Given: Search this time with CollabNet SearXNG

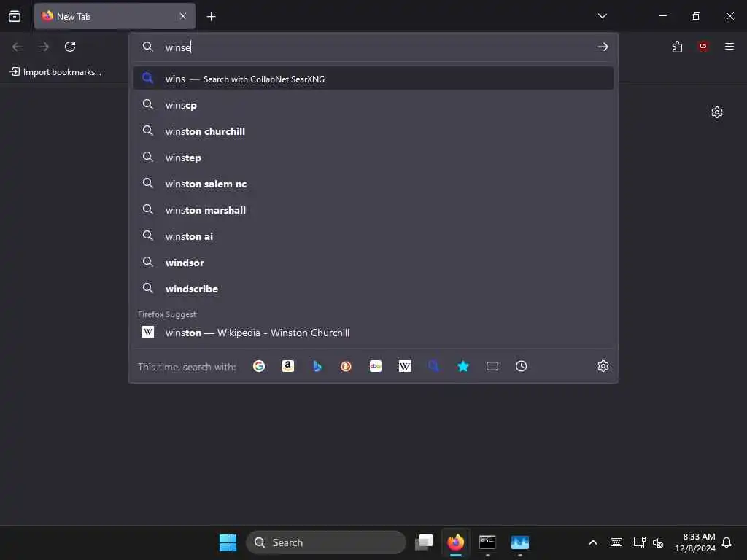Looking at the screenshot, I should click(x=433, y=366).
